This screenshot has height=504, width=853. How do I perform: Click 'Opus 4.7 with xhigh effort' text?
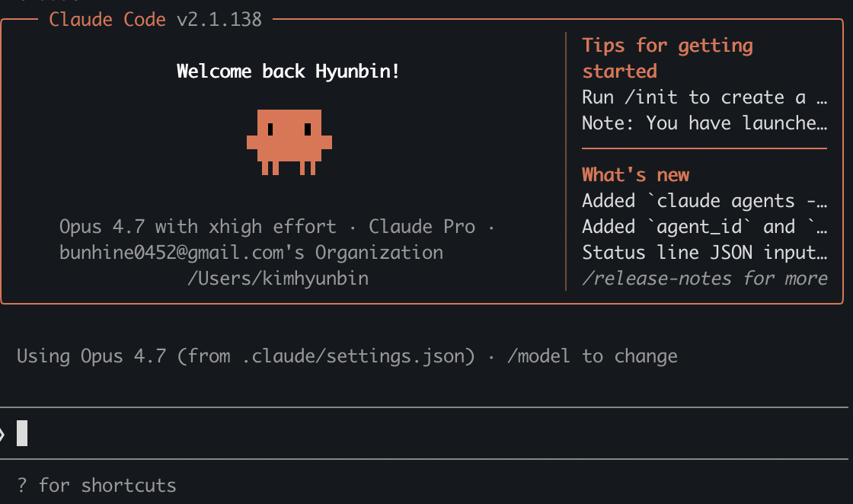click(x=197, y=227)
